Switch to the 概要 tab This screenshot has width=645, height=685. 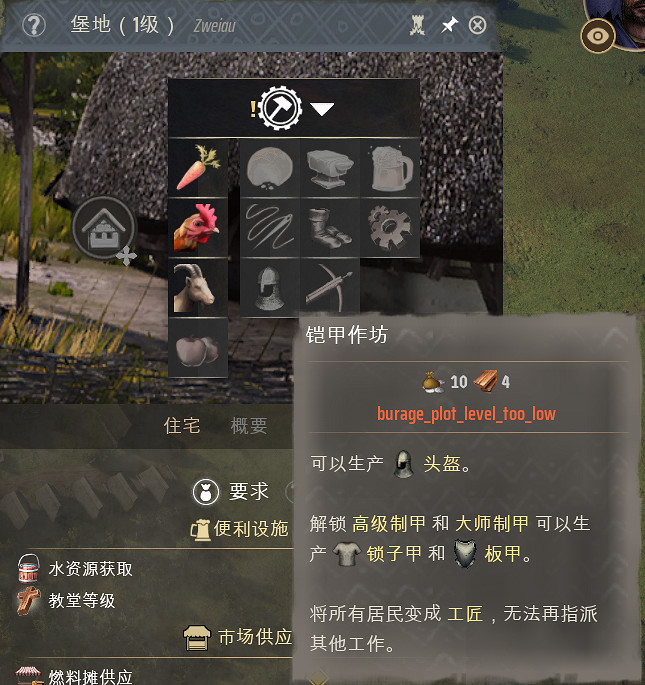[x=249, y=426]
